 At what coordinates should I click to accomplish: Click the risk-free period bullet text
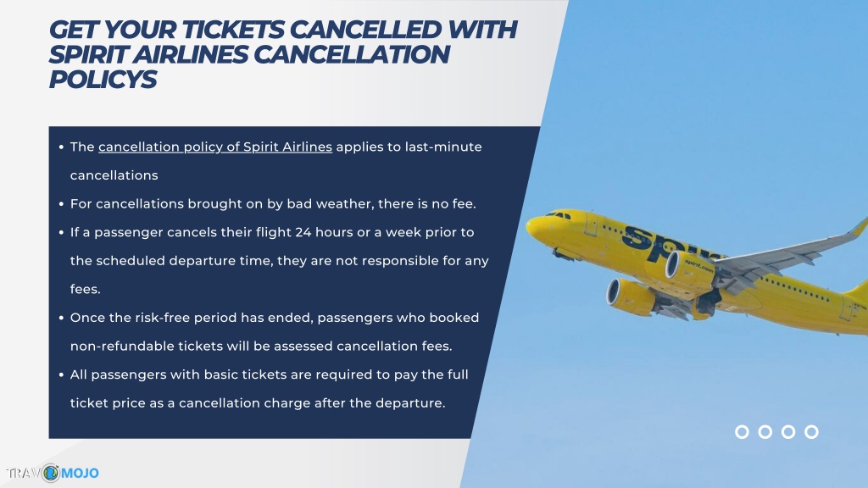tap(275, 332)
